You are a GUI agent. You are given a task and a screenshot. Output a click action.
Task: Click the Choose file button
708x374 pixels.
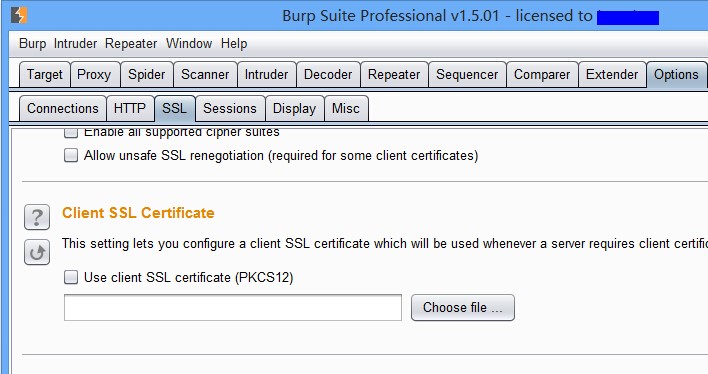point(463,308)
